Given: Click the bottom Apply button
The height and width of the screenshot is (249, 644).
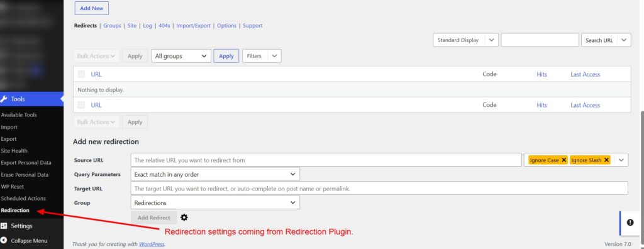Looking at the screenshot, I should pos(135,122).
